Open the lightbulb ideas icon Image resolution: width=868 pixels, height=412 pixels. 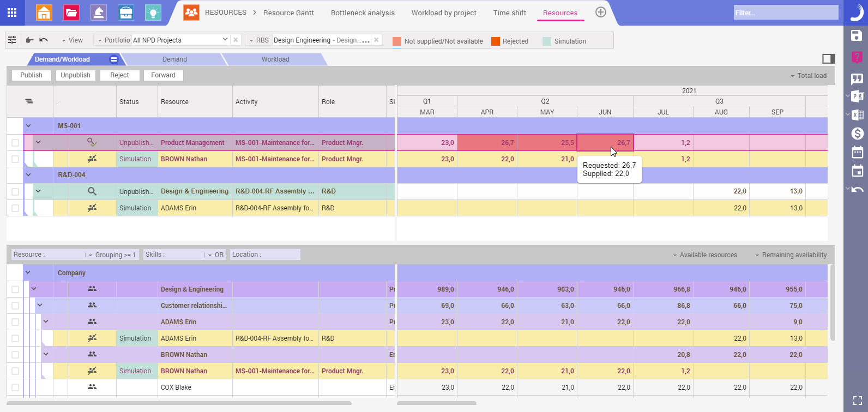(153, 13)
